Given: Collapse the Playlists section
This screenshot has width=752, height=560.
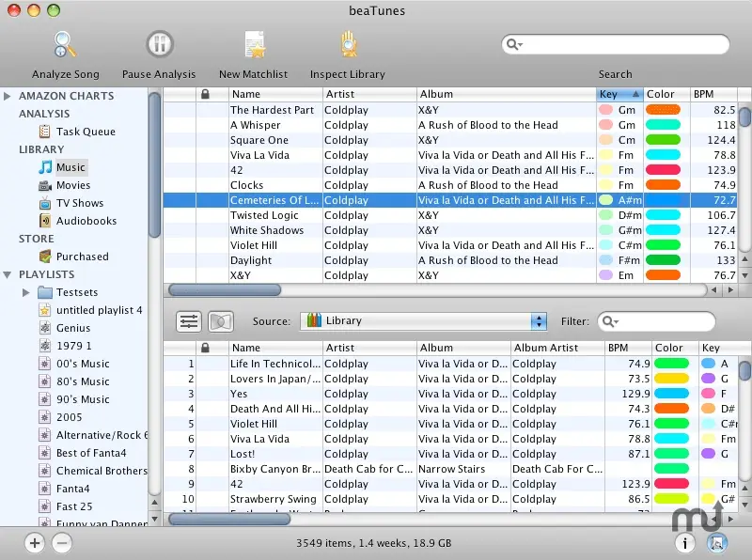Looking at the screenshot, I should point(8,274).
